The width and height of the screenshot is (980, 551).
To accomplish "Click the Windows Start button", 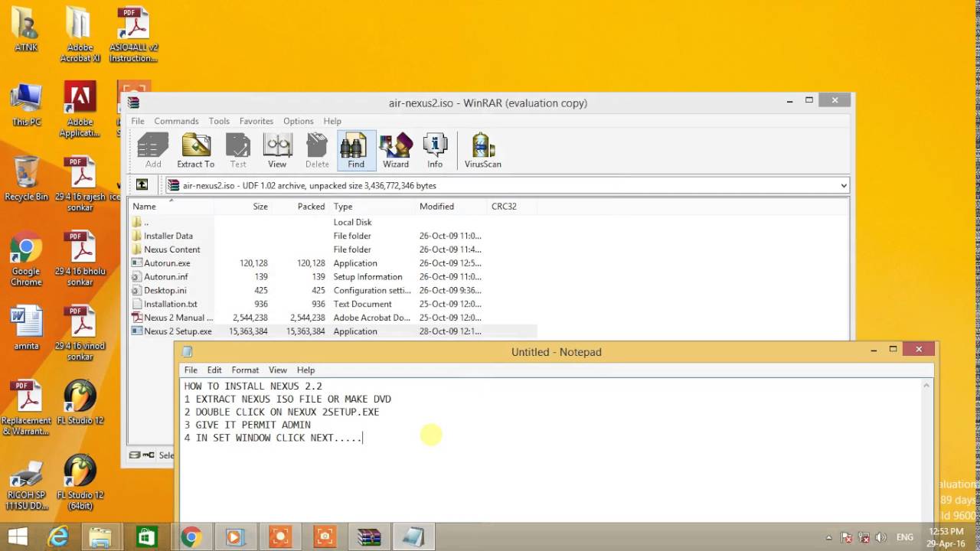I will [x=18, y=536].
